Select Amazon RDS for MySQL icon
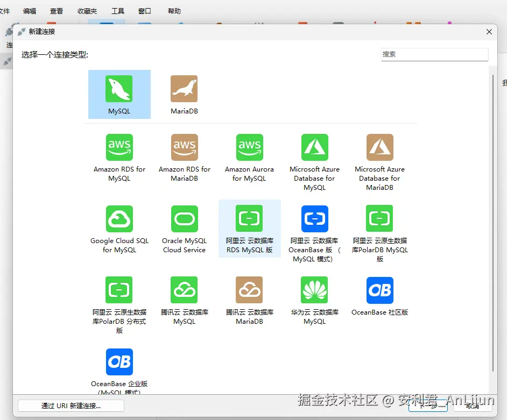The height and width of the screenshot is (420, 507). [119, 147]
